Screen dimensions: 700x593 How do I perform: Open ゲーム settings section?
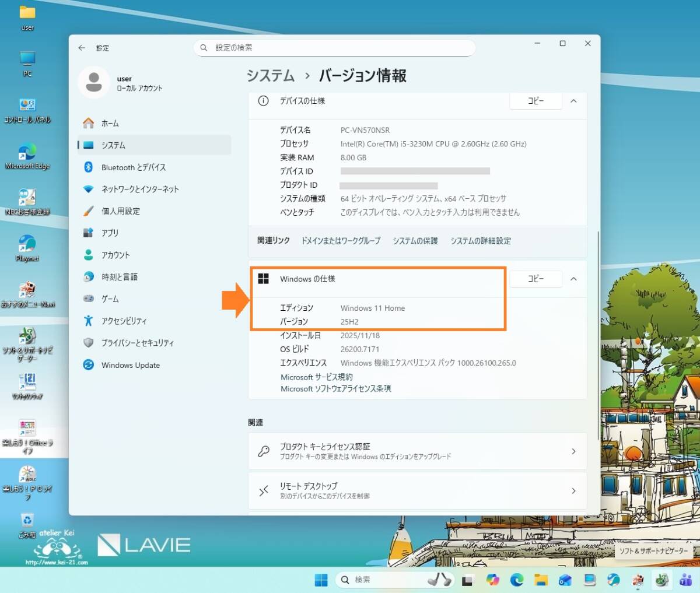(x=155, y=299)
